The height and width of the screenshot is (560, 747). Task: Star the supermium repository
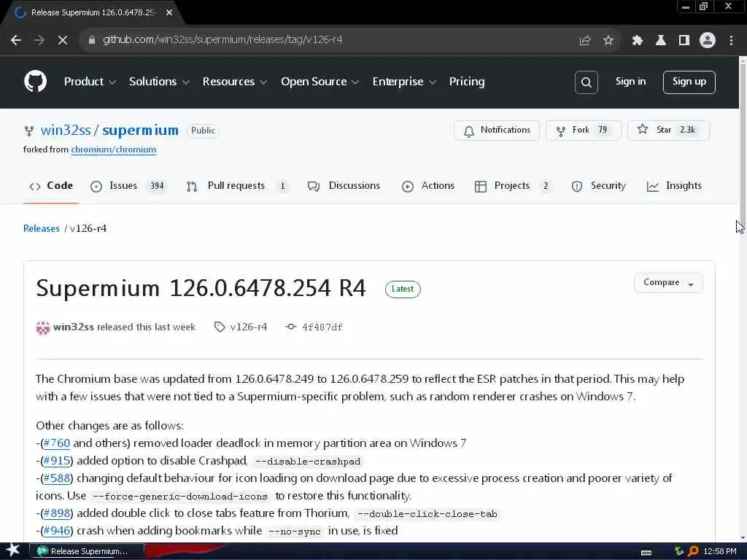tap(668, 130)
